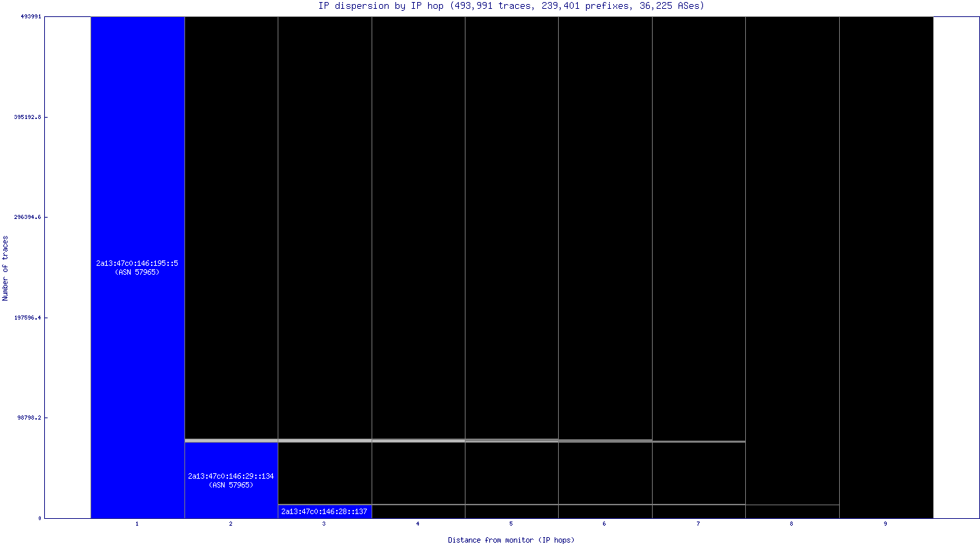Click the gray band atop the blue hop 2 block

coord(231,441)
